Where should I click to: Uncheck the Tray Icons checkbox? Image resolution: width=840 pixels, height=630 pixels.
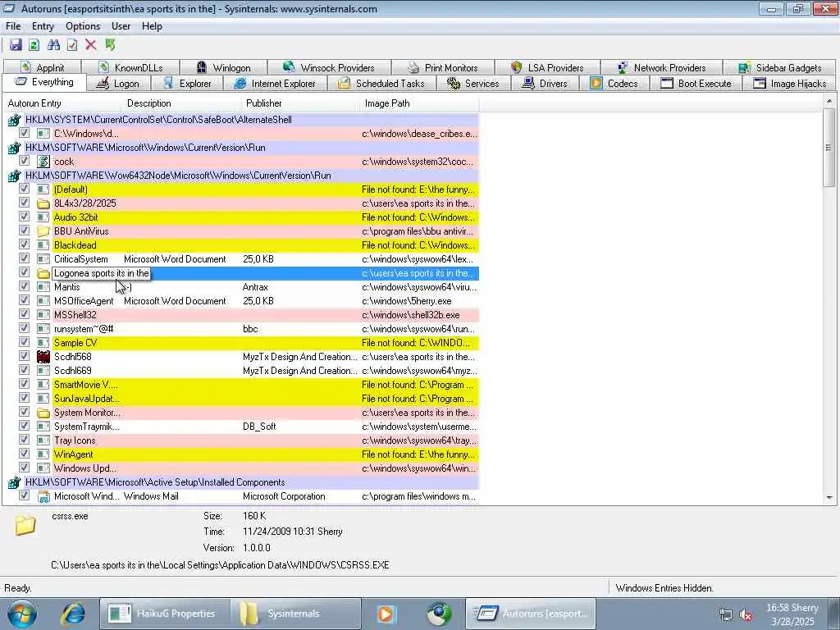tap(24, 440)
